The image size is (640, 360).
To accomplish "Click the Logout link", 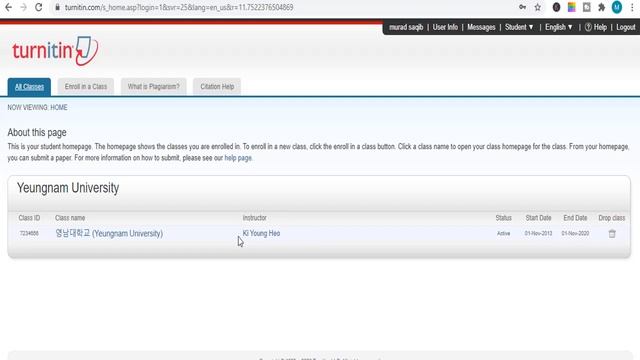I will 626,27.
